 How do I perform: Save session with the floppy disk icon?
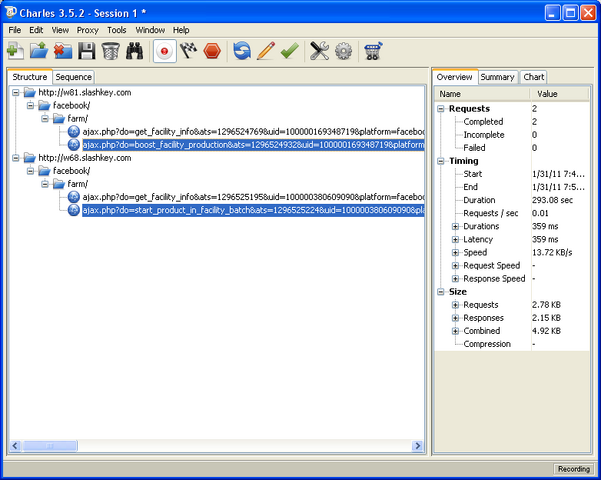click(x=87, y=51)
